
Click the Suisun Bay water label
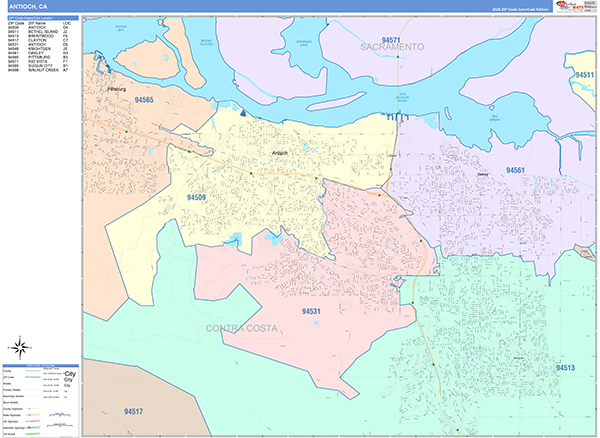click(121, 28)
